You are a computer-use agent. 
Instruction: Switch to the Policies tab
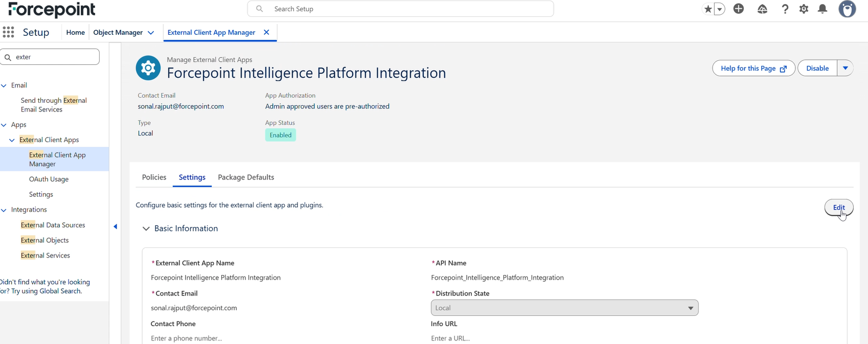click(154, 177)
